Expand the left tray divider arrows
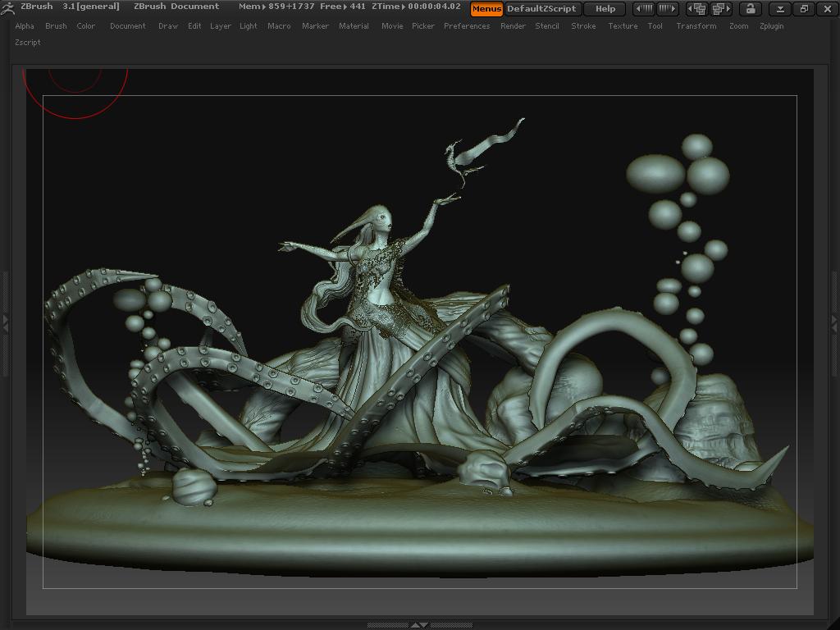840x630 pixels. click(6, 323)
